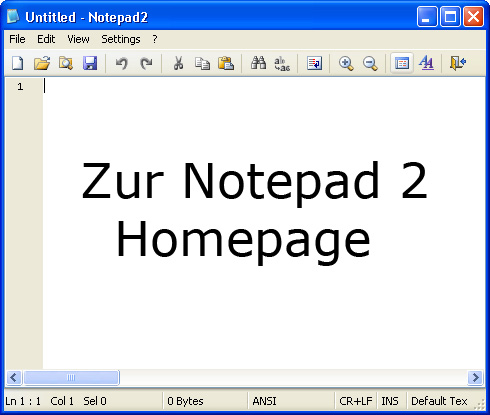This screenshot has height=415, width=490.
Task: Toggle the INS insert mode status
Action: pos(390,401)
